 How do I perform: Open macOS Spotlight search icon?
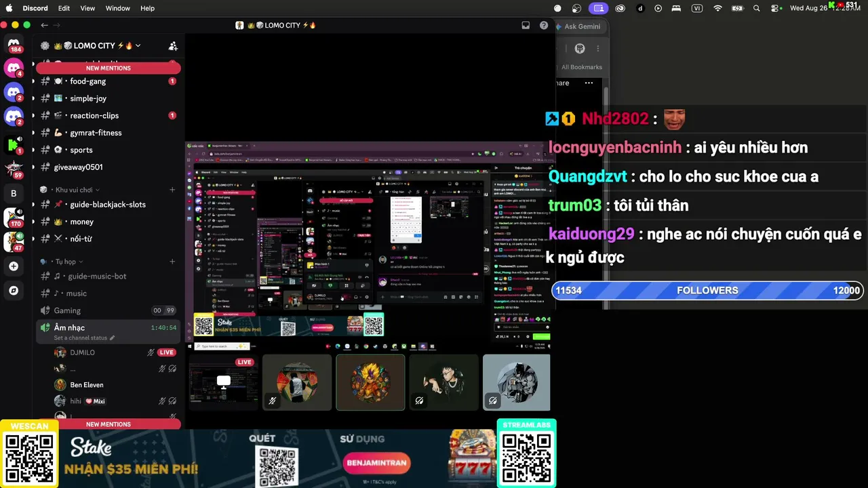click(757, 8)
